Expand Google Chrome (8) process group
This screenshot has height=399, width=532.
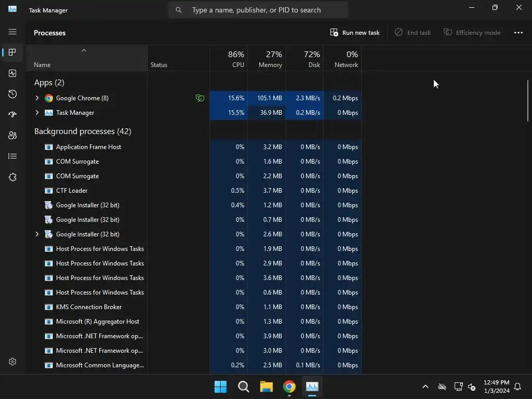(x=37, y=98)
